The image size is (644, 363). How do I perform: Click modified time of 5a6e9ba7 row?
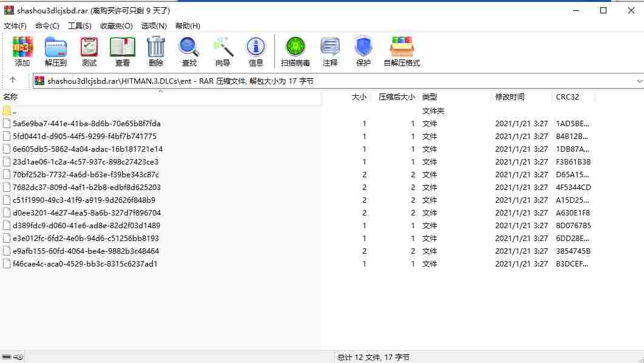(x=521, y=124)
